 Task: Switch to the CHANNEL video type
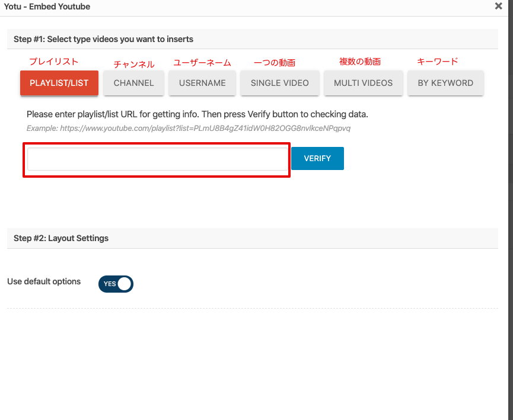133,83
